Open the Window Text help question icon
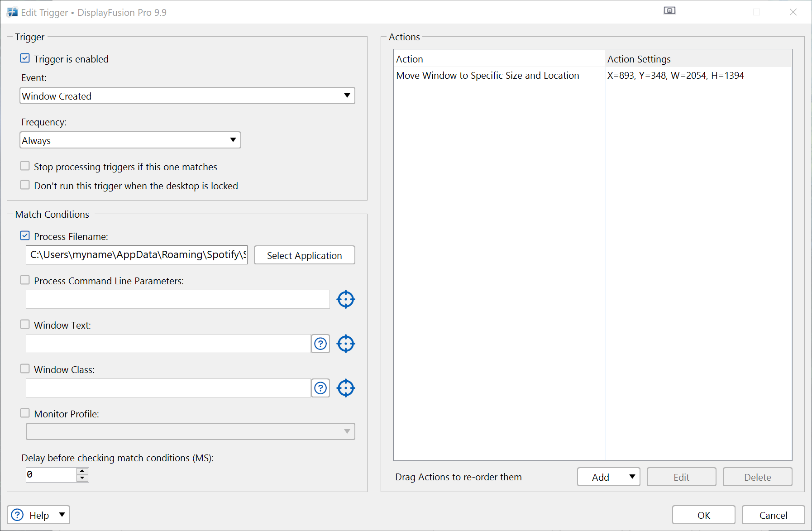812x531 pixels. [320, 344]
